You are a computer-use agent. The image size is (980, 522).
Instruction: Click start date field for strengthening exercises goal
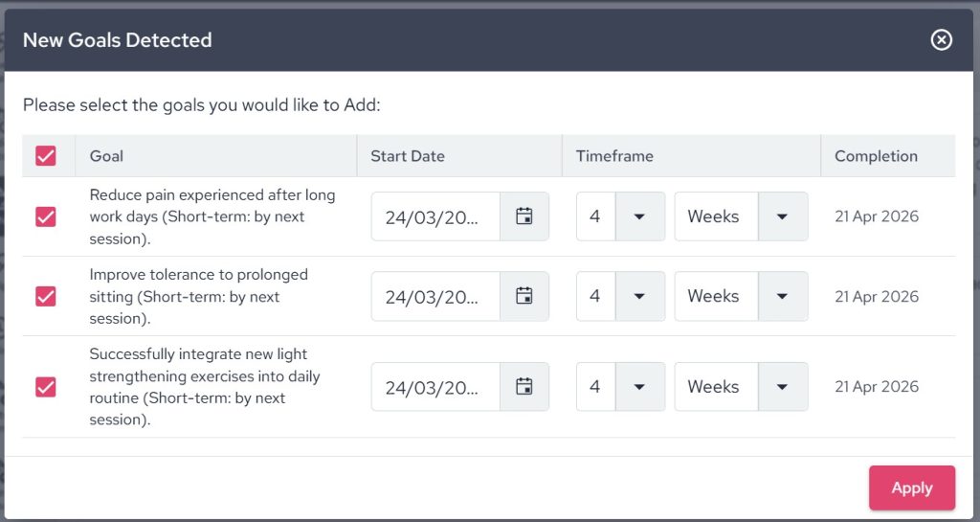(435, 387)
